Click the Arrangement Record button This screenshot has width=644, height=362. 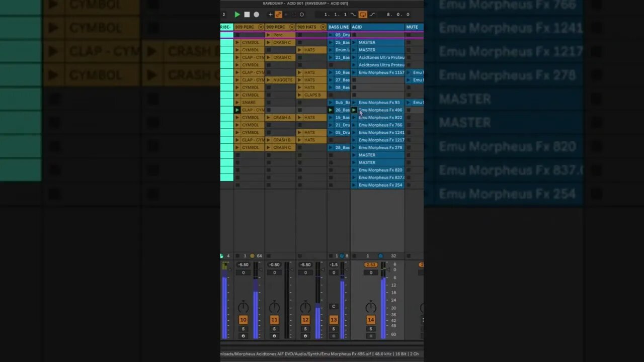click(256, 15)
